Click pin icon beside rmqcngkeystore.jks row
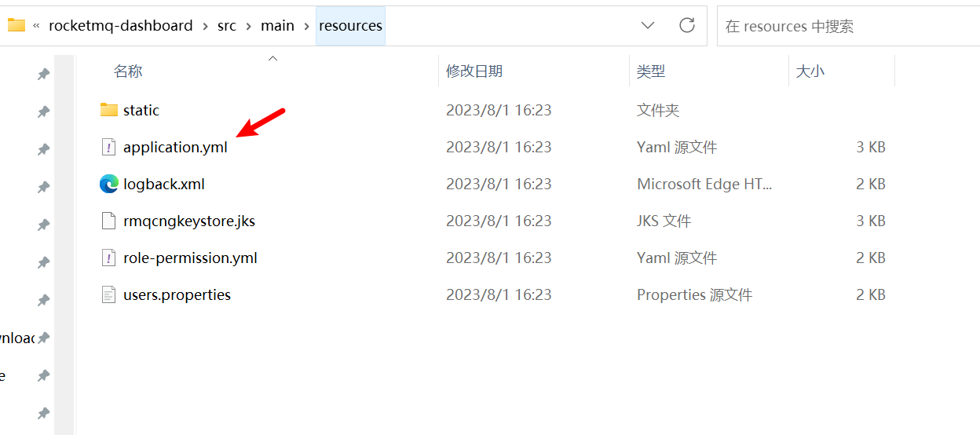Screen dimensions: 980x435 (44, 225)
